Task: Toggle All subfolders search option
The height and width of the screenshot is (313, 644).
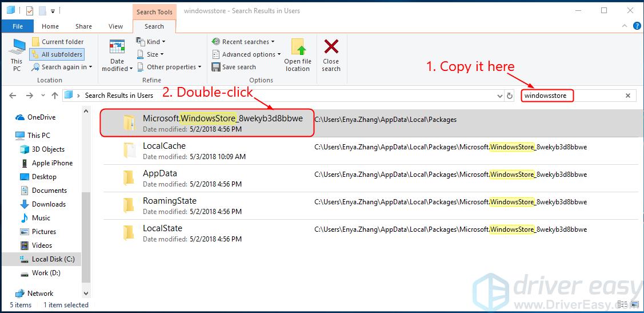Action: pyautogui.click(x=57, y=54)
